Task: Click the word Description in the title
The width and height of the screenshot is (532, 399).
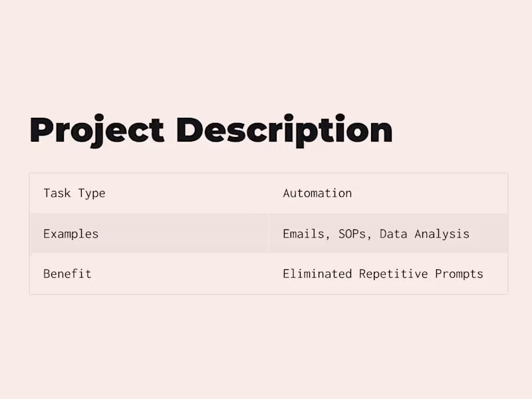Action: click(x=285, y=130)
